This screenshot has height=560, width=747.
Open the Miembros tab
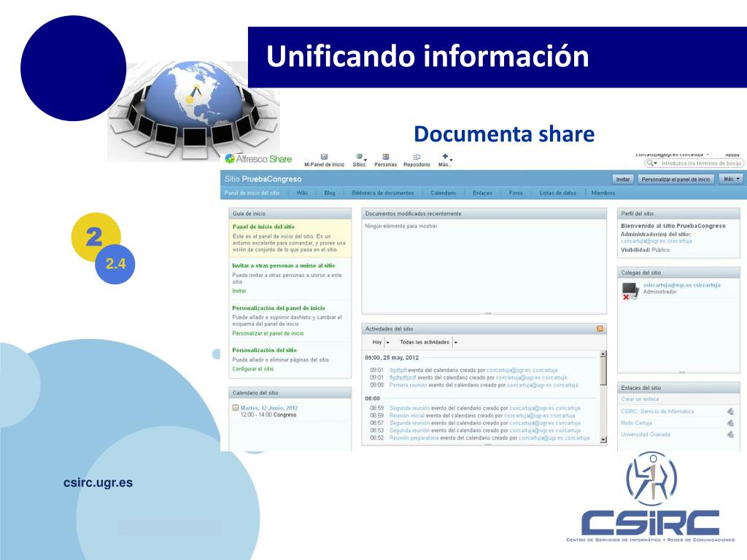tap(603, 192)
